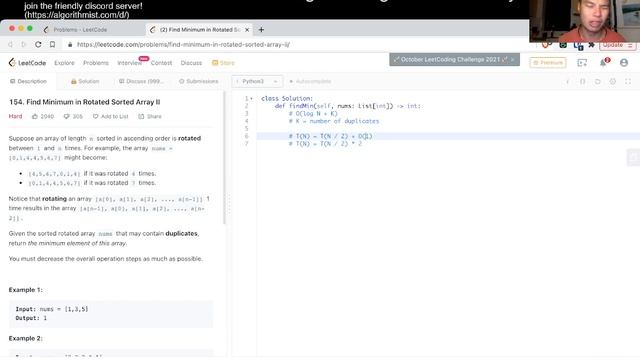Open the Discuss nav item
Image resolution: width=640 pixels, height=360 pixels.
pyautogui.click(x=191, y=63)
